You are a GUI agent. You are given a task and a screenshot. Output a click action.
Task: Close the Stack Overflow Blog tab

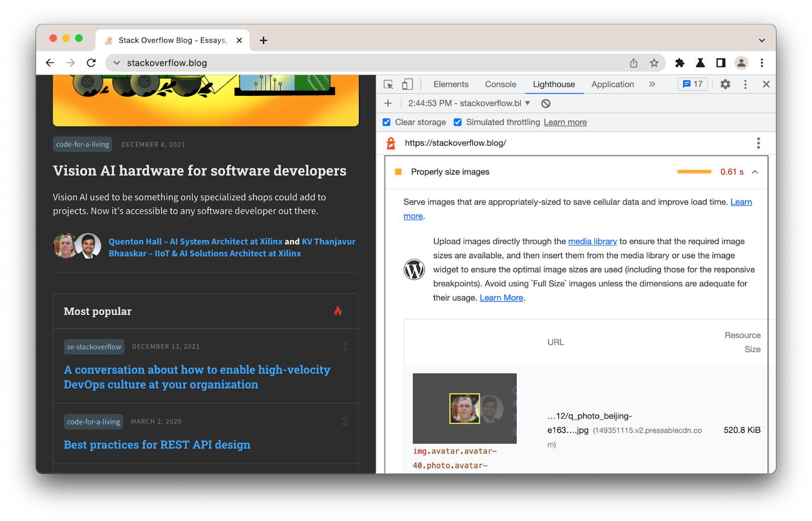239,40
